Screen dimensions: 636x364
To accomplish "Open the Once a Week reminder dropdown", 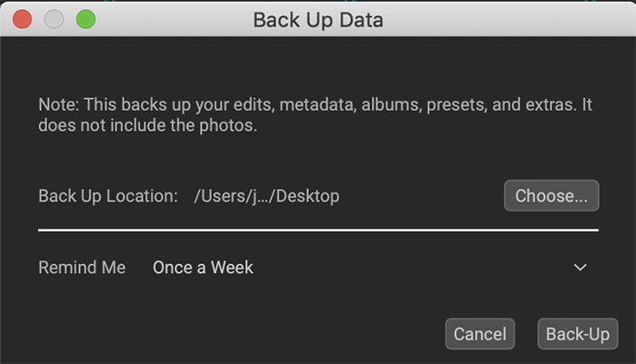I will (x=369, y=268).
